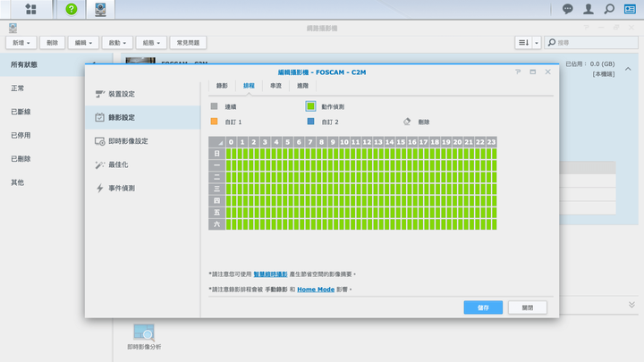Open the 編輯 dropdown button
The width and height of the screenshot is (644, 362).
[x=83, y=43]
